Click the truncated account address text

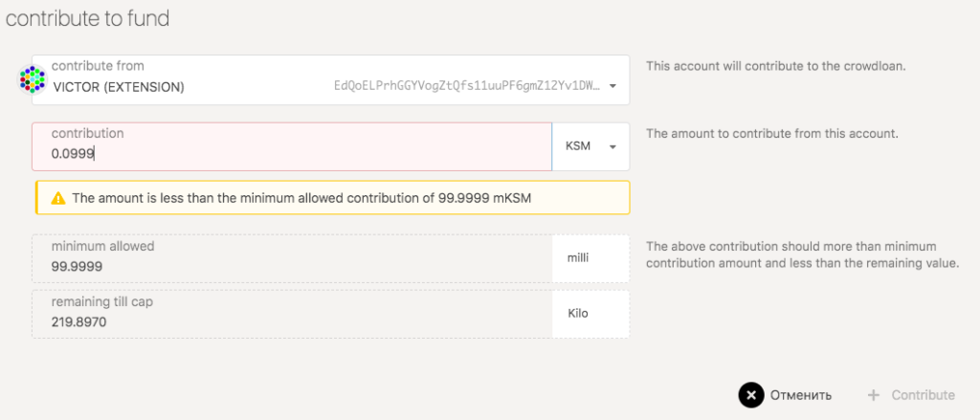466,87
